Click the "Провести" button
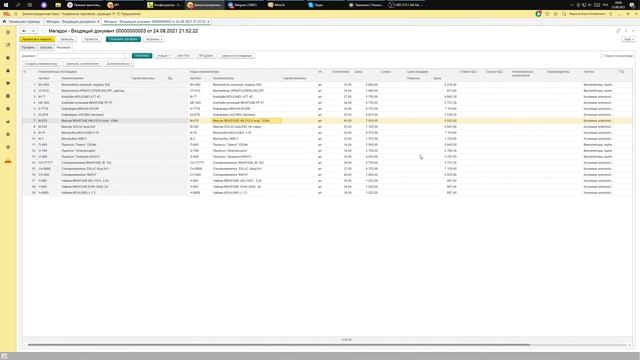Screen dimensions: 640x360 coord(91,39)
